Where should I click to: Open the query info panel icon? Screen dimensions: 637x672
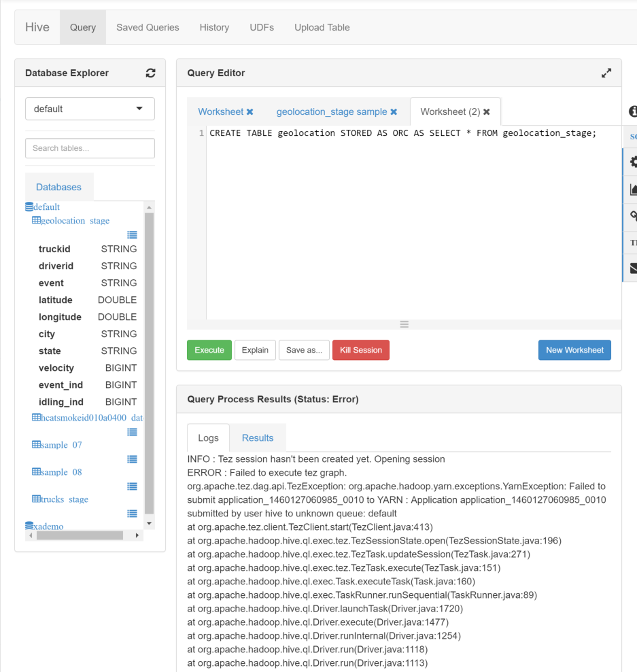tap(633, 111)
